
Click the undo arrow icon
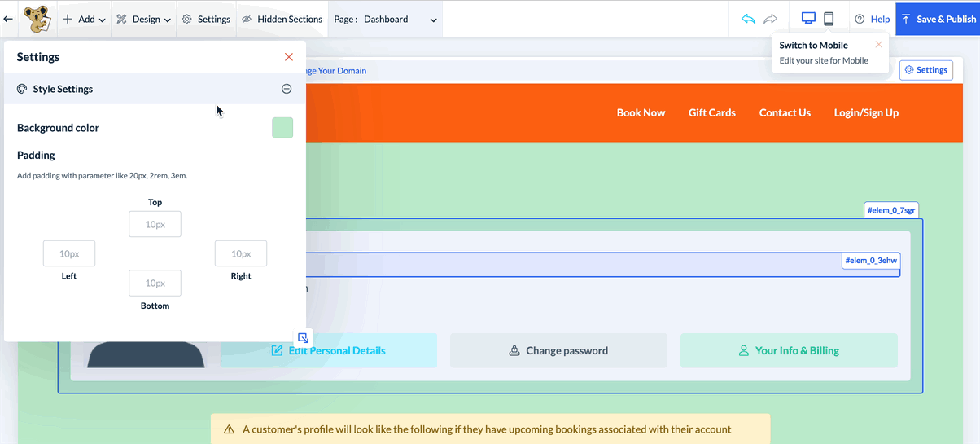tap(748, 19)
